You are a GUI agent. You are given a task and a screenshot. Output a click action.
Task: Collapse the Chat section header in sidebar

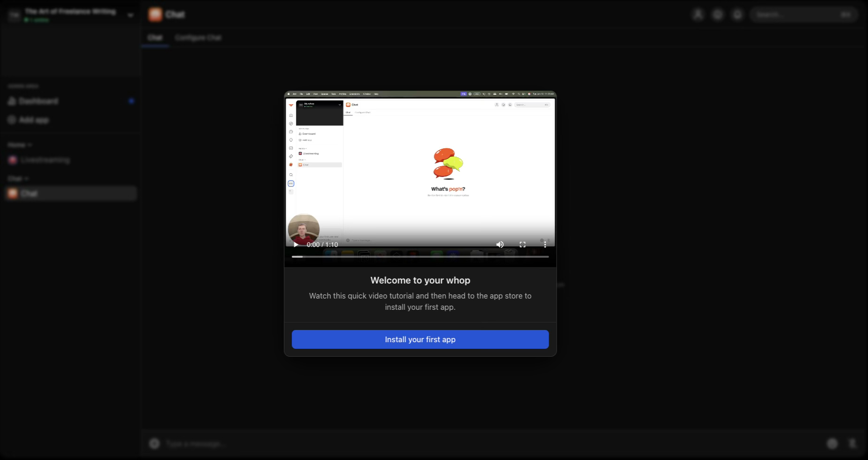pos(18,179)
